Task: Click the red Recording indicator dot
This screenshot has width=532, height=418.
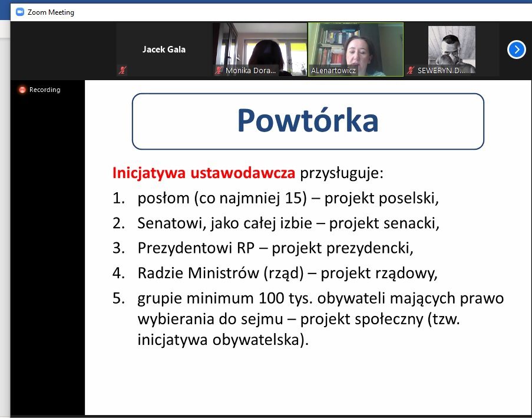Action: point(22,90)
